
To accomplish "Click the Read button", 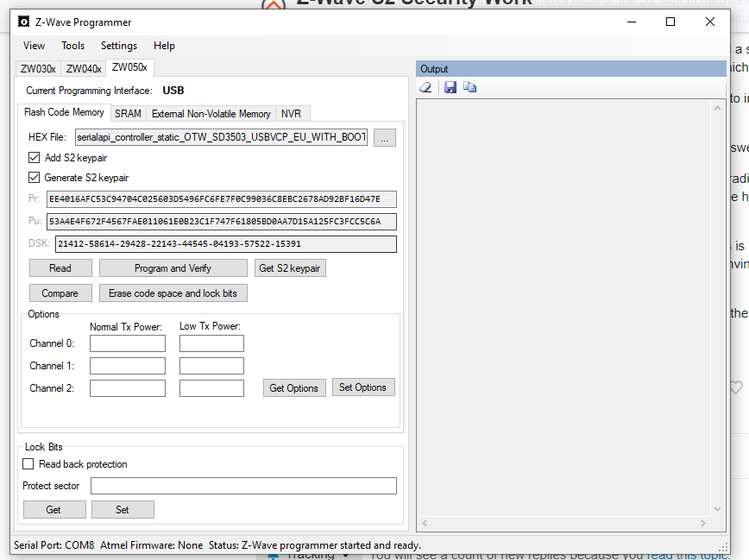I will [x=60, y=268].
